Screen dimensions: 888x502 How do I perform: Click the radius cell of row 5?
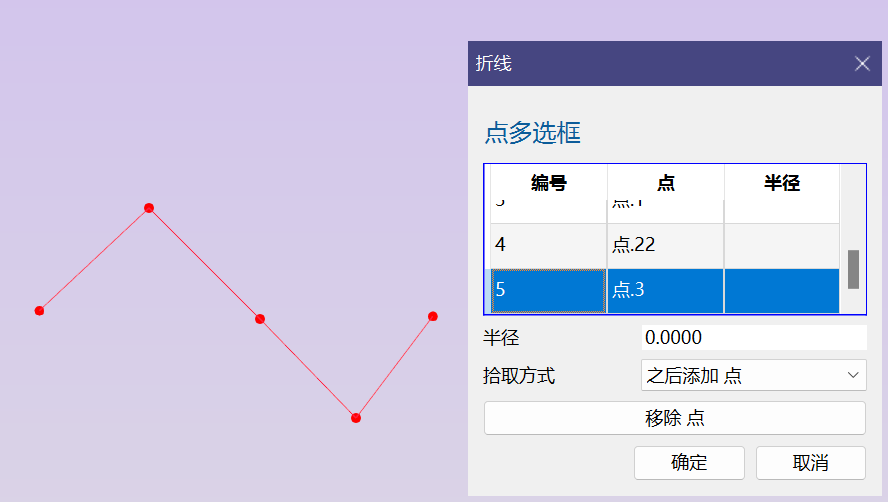(x=781, y=290)
